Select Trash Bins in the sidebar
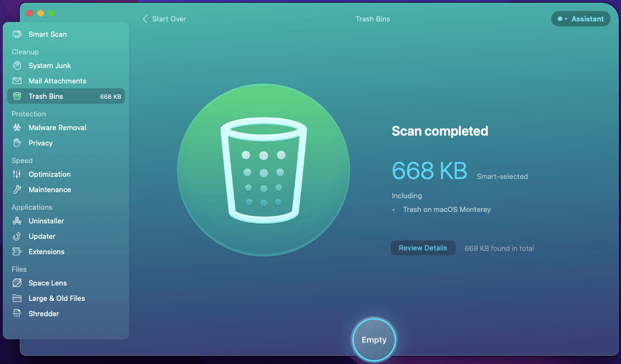Image resolution: width=621 pixels, height=364 pixels. click(x=46, y=96)
